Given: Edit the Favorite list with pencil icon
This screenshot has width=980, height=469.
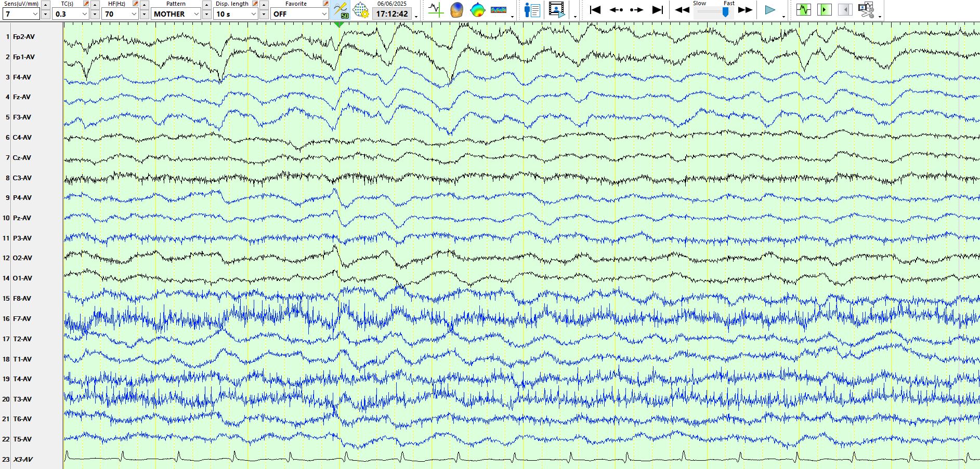Looking at the screenshot, I should [326, 4].
